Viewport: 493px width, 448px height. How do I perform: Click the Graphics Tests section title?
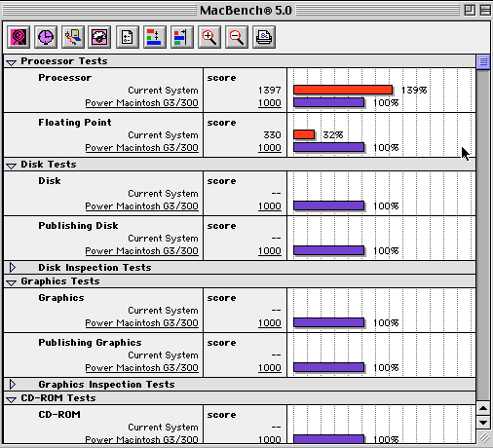(x=60, y=281)
